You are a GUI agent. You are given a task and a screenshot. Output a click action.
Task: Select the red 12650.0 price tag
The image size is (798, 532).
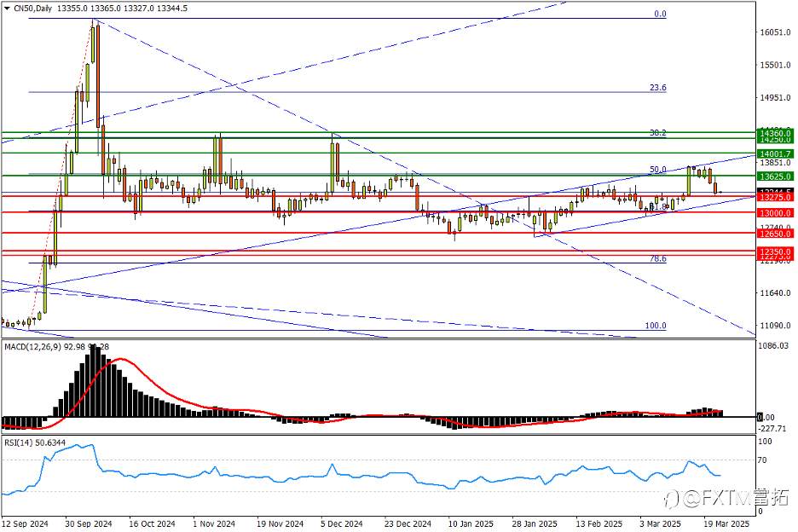pos(775,234)
